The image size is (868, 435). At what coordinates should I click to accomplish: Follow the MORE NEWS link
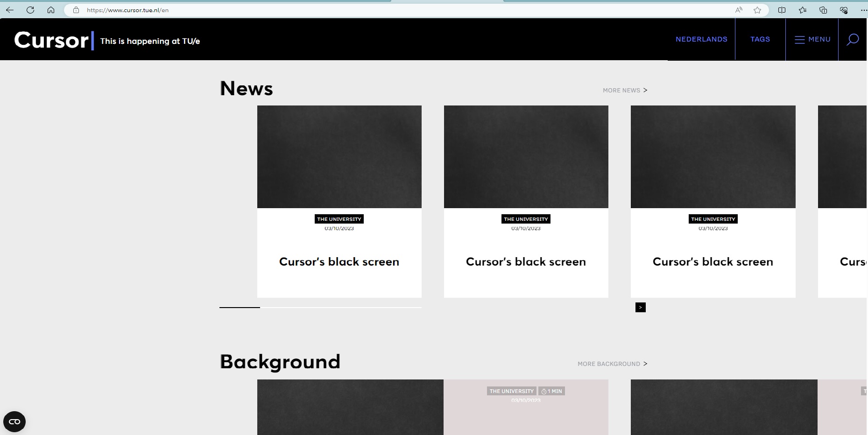[x=625, y=90]
